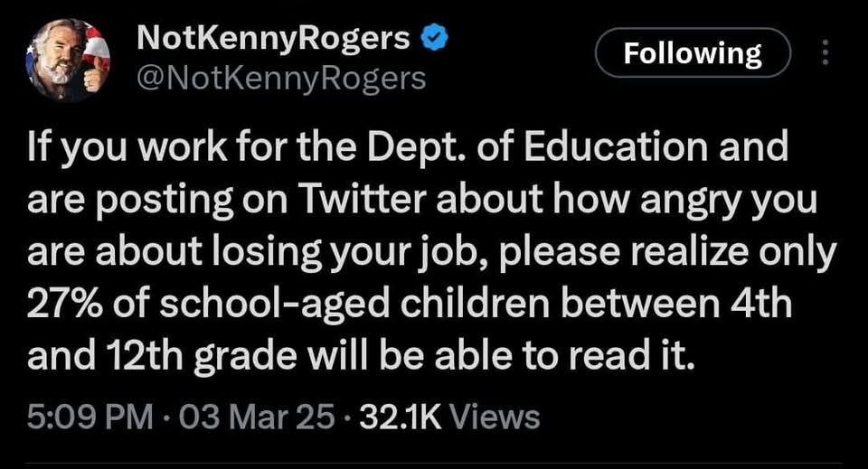Screen dimensions: 868x469
Task: View the 32.1K Views count
Action: 449,417
